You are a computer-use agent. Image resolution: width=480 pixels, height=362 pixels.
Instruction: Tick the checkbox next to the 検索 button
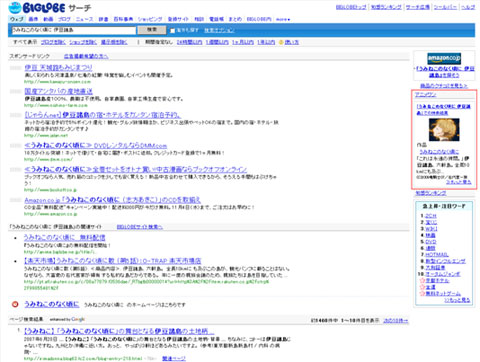(x=172, y=31)
